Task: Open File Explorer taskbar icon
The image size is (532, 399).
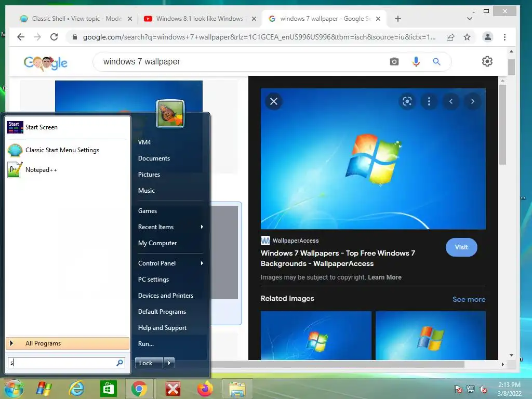Action: (237, 389)
